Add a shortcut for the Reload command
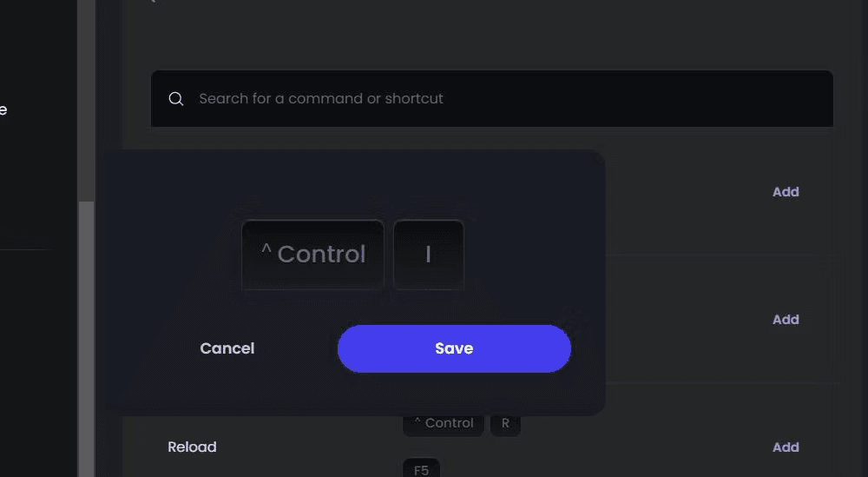Screen dimensions: 868x477 (x=786, y=447)
